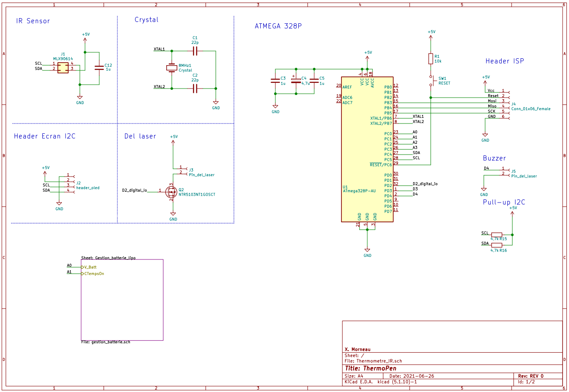The width and height of the screenshot is (569, 392).
Task: Click capacitor C4 4.7u polarized symbol
Action: tap(296, 81)
